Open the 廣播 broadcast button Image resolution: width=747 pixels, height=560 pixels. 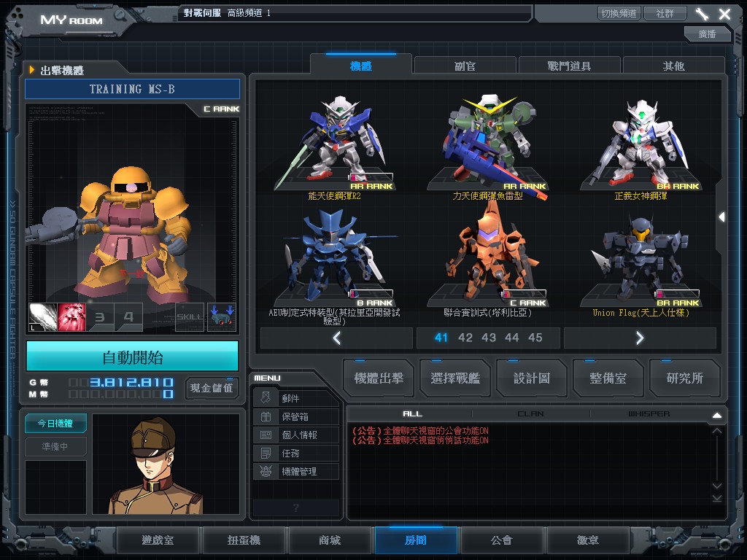707,34
